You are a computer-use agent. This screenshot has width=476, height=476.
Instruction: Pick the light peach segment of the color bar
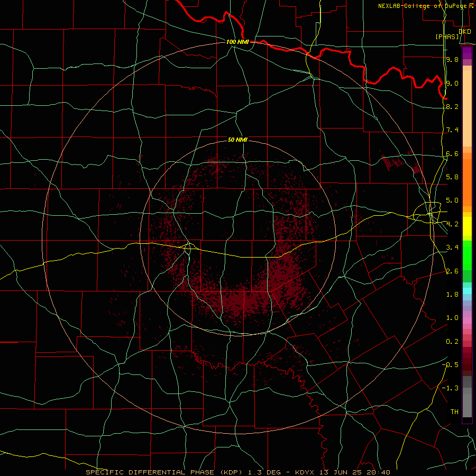467,108
